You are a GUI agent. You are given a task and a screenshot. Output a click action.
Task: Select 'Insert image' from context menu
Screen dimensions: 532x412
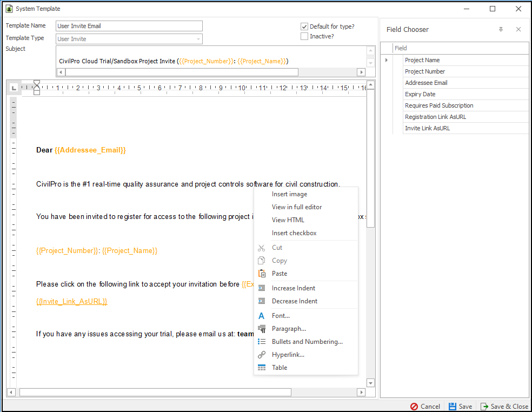[289, 194]
